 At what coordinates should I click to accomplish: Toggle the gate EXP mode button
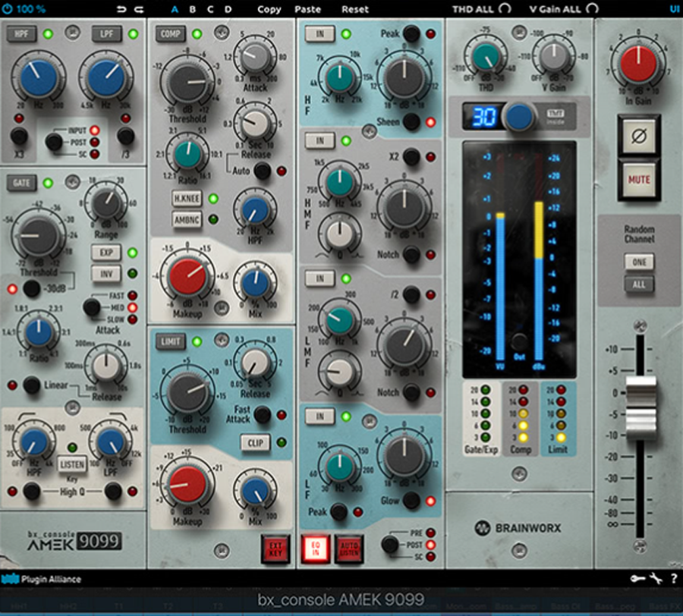[106, 252]
